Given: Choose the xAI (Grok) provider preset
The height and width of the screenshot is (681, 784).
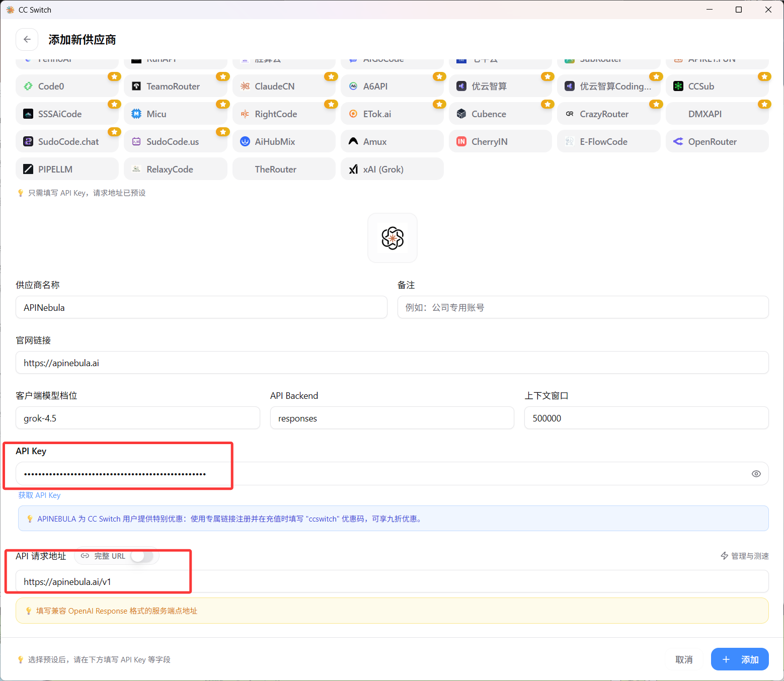Looking at the screenshot, I should point(392,169).
